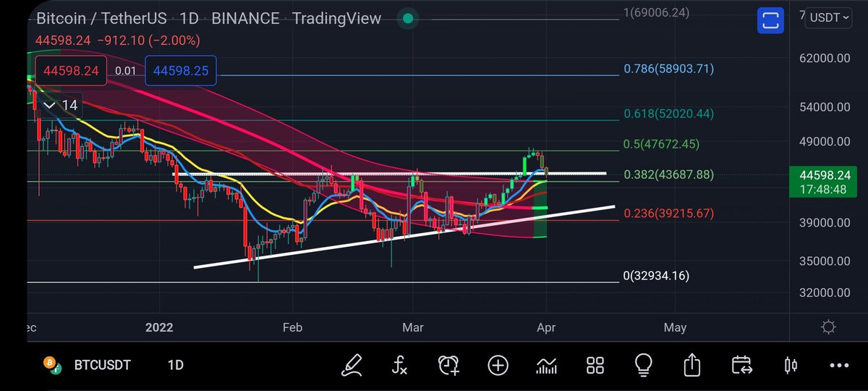Click 32000.00 on the price scale
The height and width of the screenshot is (391, 868).
tap(824, 293)
